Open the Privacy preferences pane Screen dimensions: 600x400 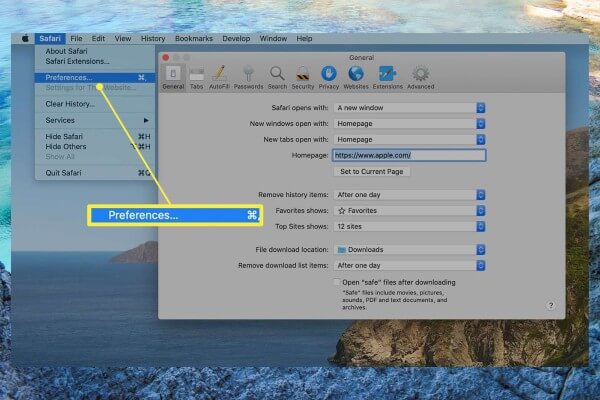pos(328,77)
